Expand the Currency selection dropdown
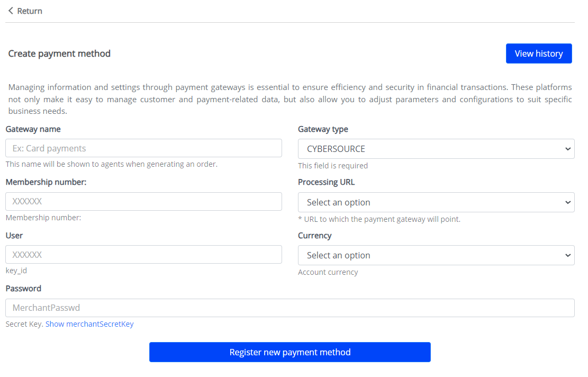This screenshot has height=377, width=588. point(436,255)
